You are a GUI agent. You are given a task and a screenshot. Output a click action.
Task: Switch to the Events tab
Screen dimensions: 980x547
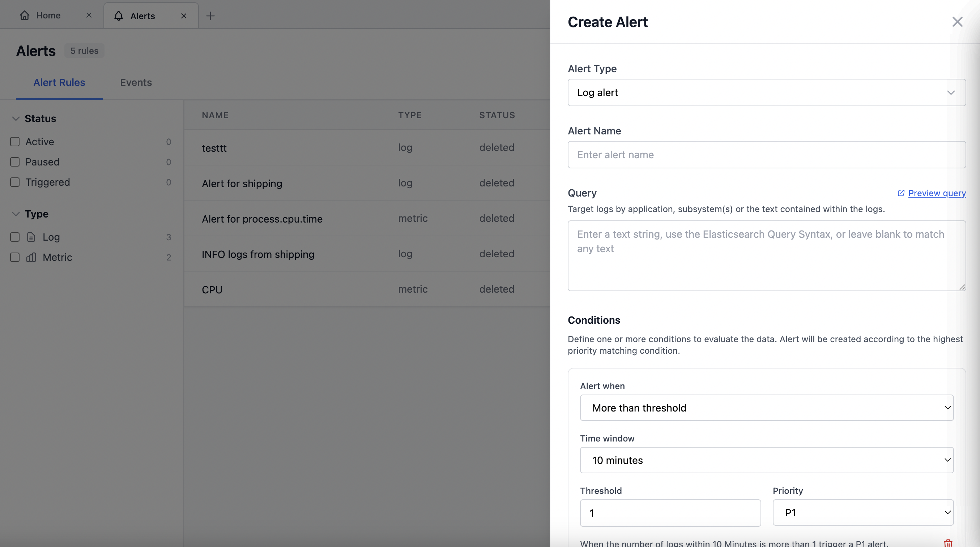tap(136, 82)
